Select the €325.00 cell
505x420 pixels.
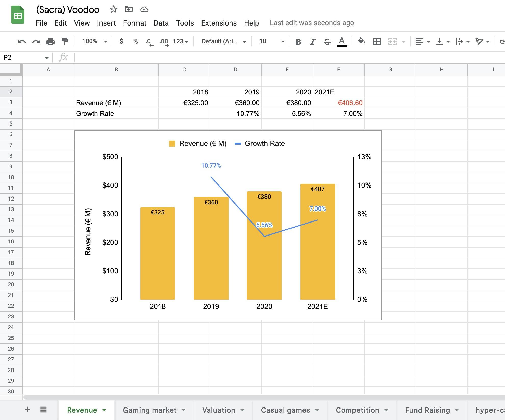pos(184,103)
